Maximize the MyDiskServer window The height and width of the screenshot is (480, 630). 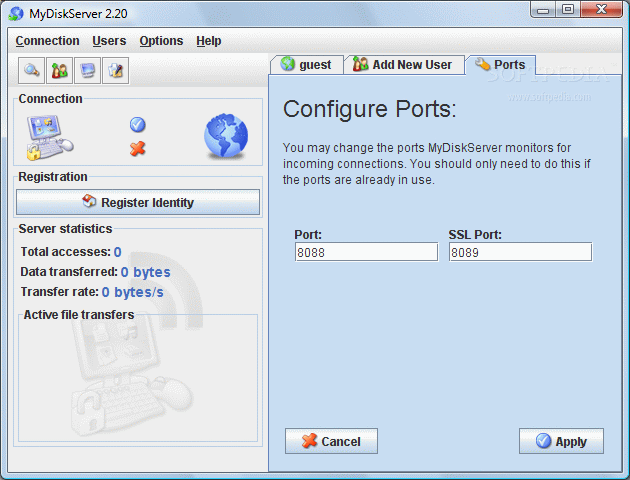[x=568, y=10]
